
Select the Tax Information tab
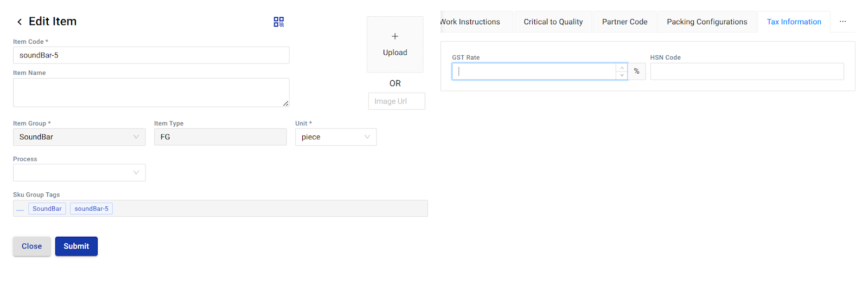[794, 22]
